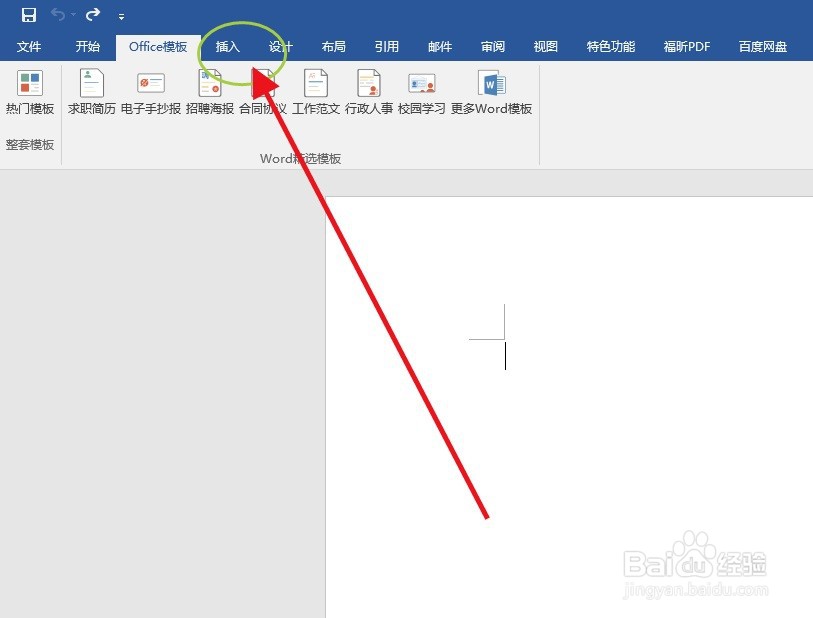The height and width of the screenshot is (618, 813).
Task: Click the Redo arrow icon
Action: click(x=92, y=15)
